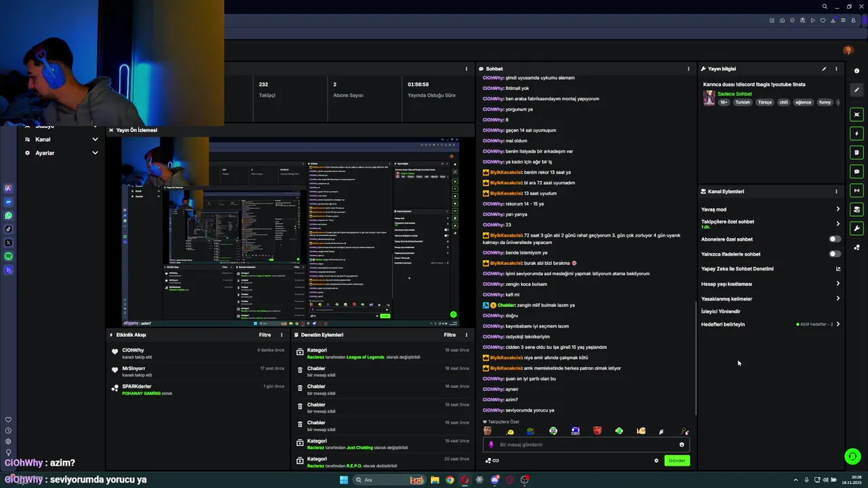Image resolution: width=868 pixels, height=488 pixels.
Task: Click the lightning bolt widget icon
Action: tap(857, 134)
